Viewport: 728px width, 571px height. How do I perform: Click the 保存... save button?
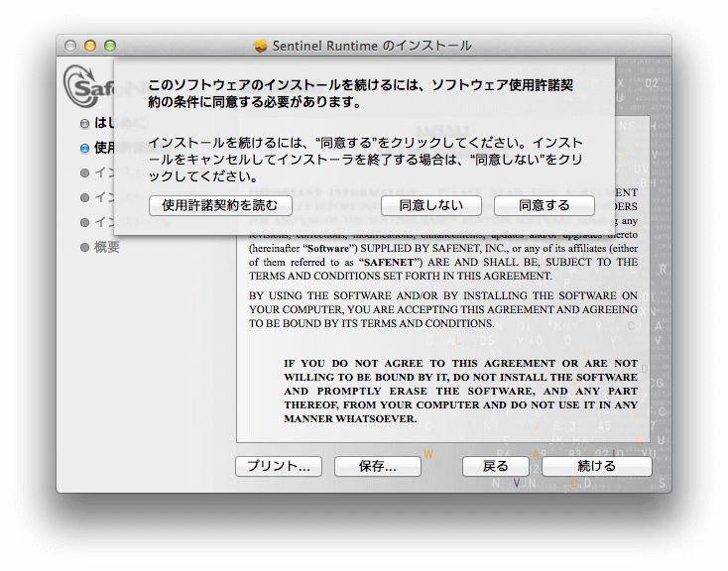pyautogui.click(x=378, y=466)
